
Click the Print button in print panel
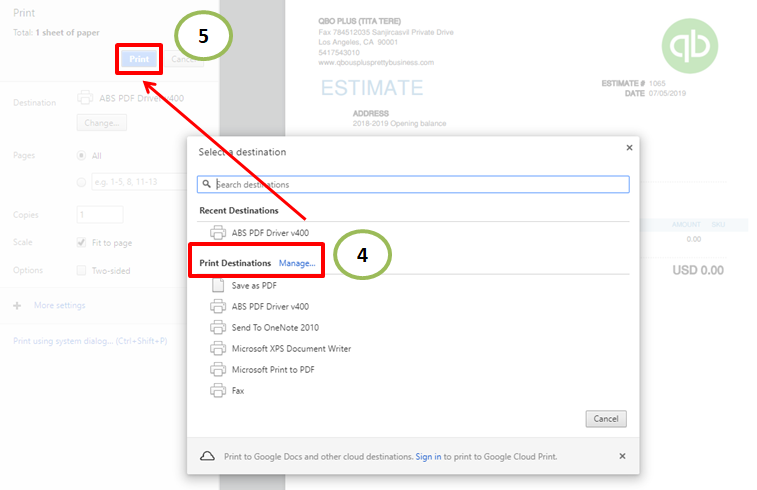pyautogui.click(x=139, y=59)
